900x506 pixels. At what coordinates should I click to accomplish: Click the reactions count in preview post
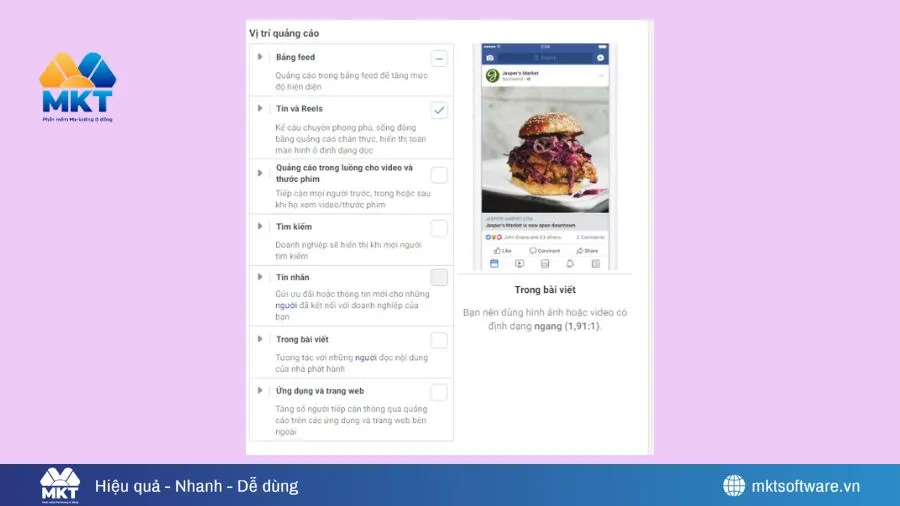(523, 237)
